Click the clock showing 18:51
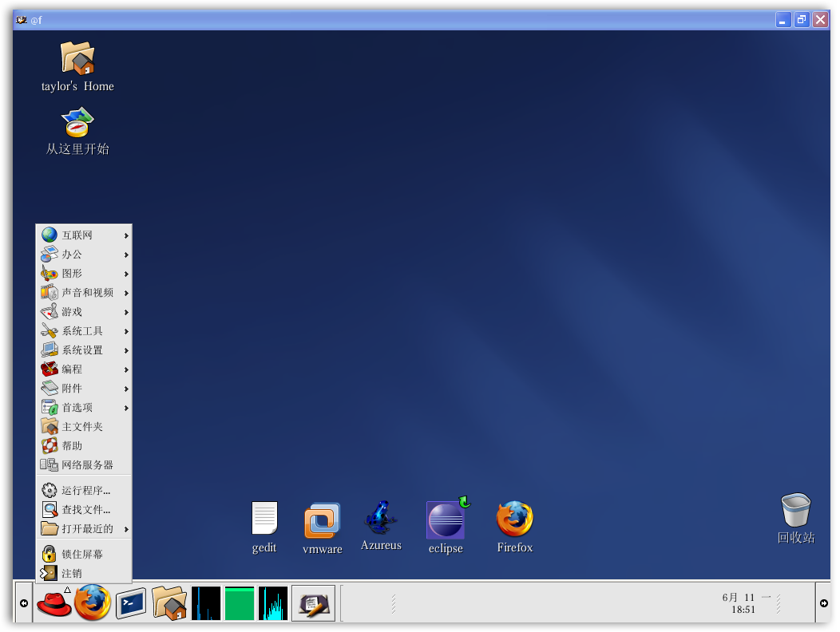 [x=743, y=602]
